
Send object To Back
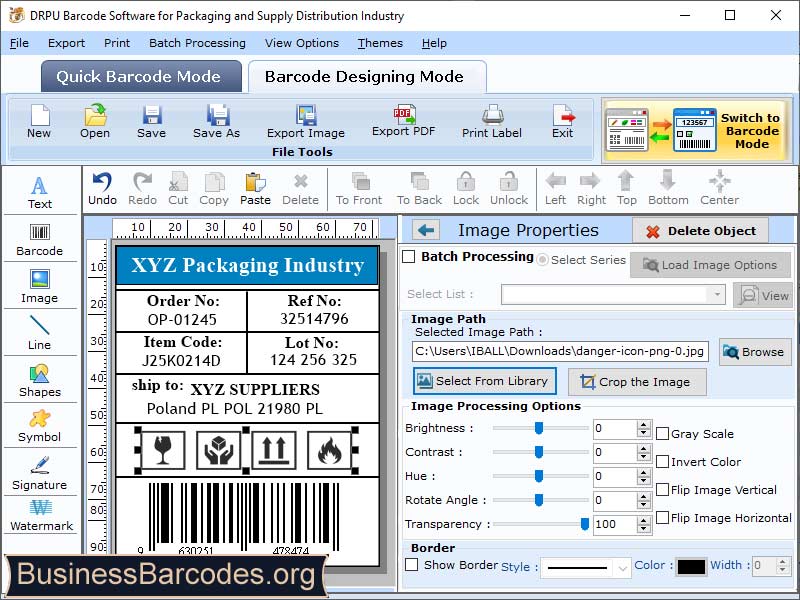coord(419,181)
